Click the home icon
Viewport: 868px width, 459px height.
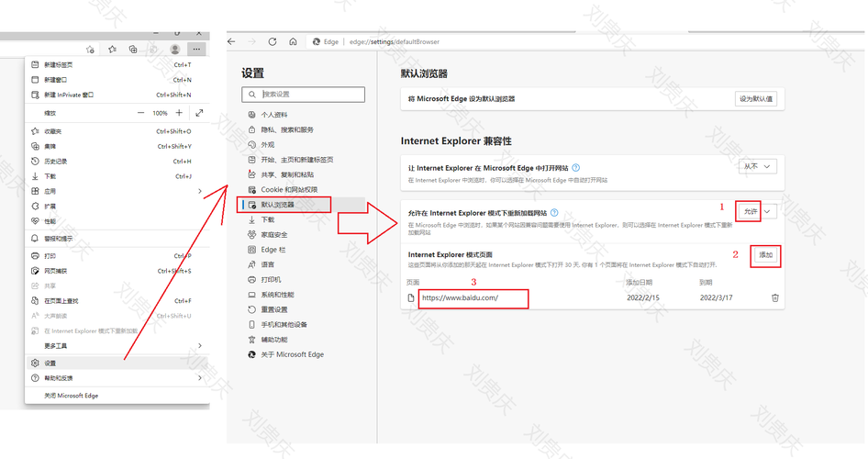(x=293, y=41)
